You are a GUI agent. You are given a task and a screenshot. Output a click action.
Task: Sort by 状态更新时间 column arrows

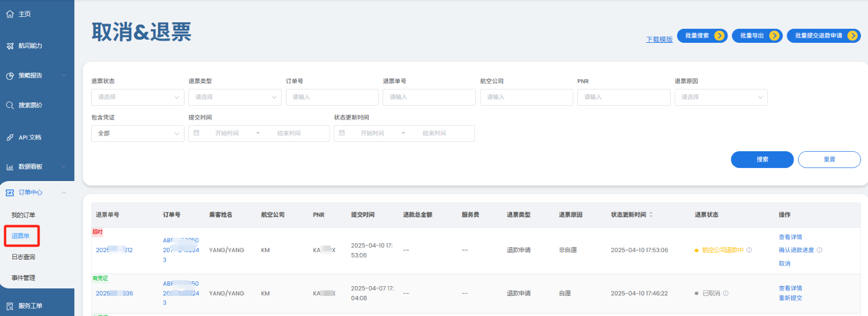click(651, 215)
